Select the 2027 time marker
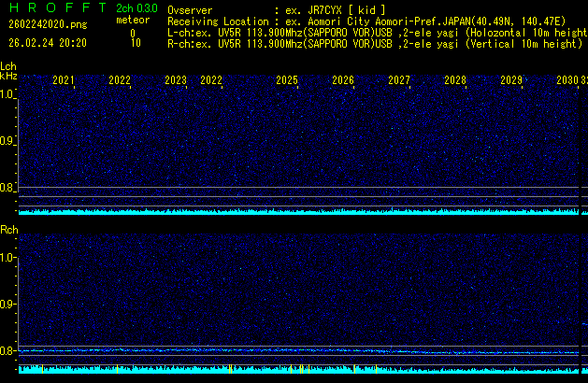 (x=399, y=81)
